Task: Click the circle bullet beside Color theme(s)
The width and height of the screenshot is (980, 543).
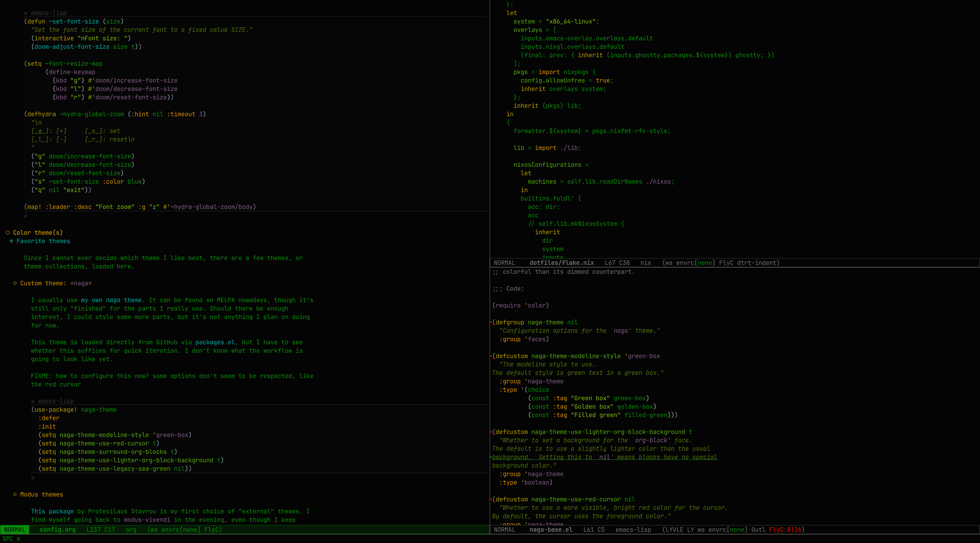Action: 8,232
